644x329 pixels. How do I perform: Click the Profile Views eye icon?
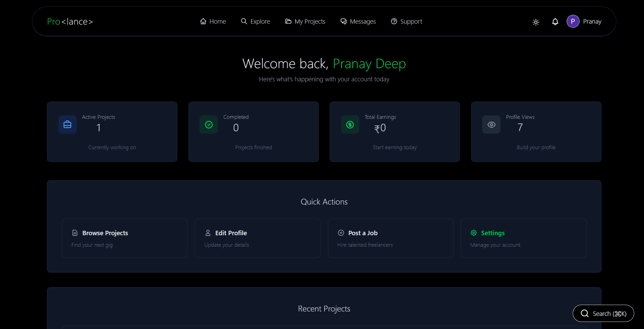pos(491,125)
